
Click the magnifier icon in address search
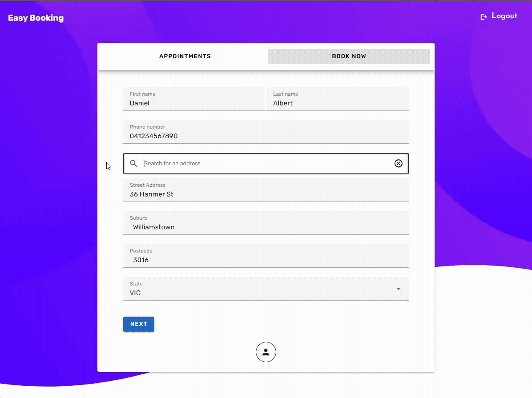(x=134, y=164)
